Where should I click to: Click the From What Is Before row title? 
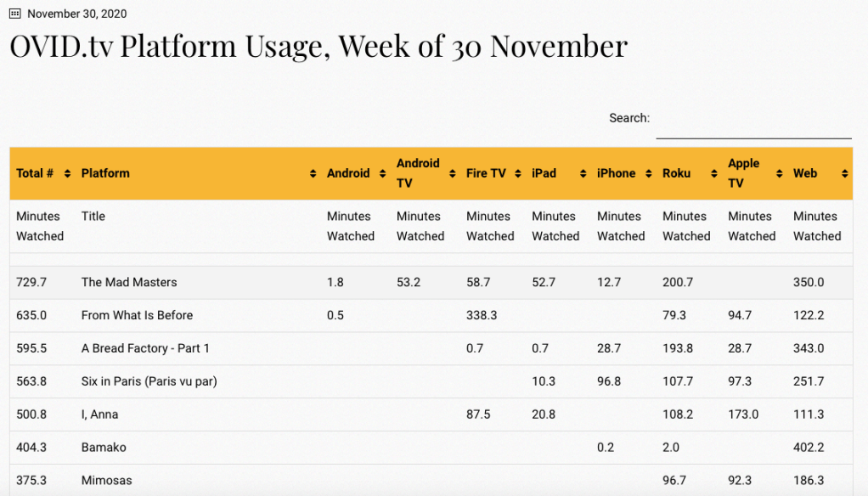click(x=137, y=315)
